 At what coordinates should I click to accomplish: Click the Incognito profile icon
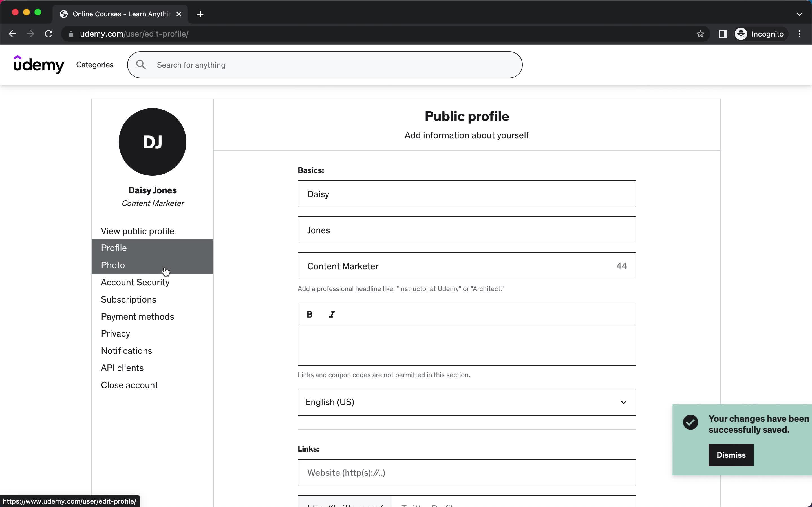(x=742, y=34)
